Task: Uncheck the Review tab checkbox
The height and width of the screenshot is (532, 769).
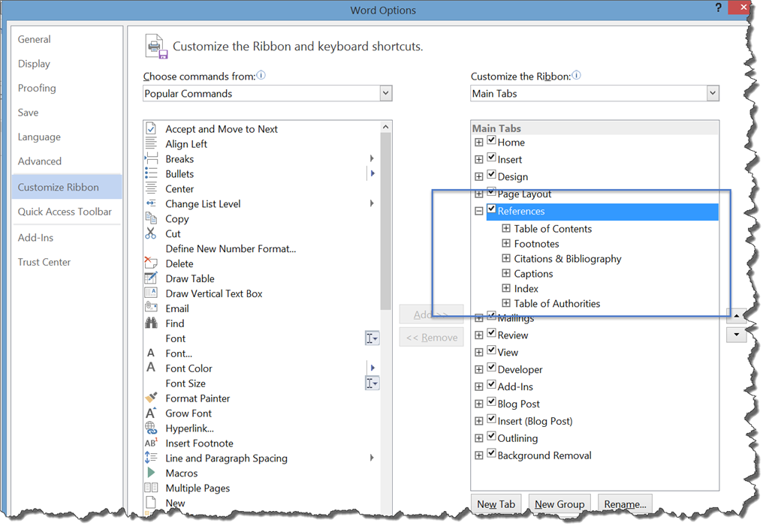Action: coord(491,334)
